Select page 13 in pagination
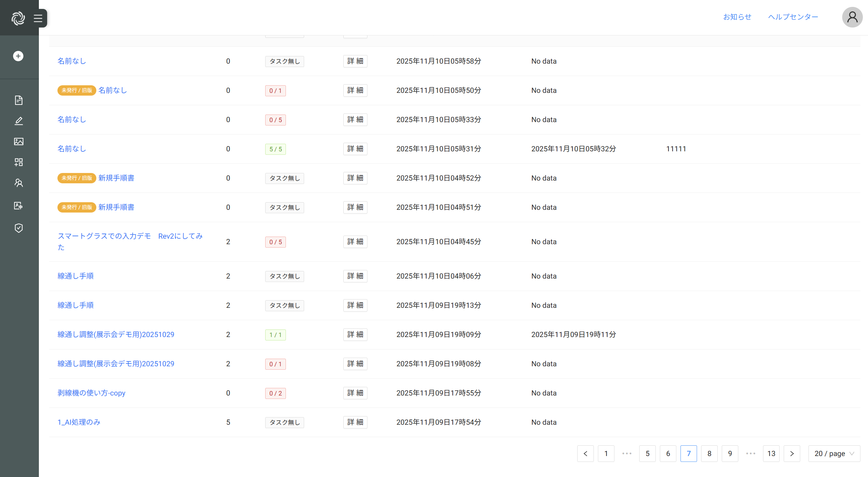Screen dimensions: 868x477 [771, 454]
